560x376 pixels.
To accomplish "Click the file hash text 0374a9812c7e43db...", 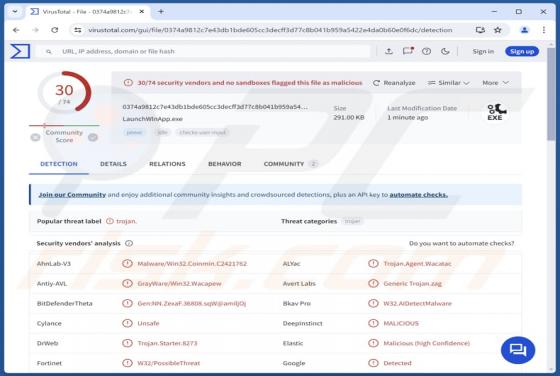I will (x=215, y=107).
